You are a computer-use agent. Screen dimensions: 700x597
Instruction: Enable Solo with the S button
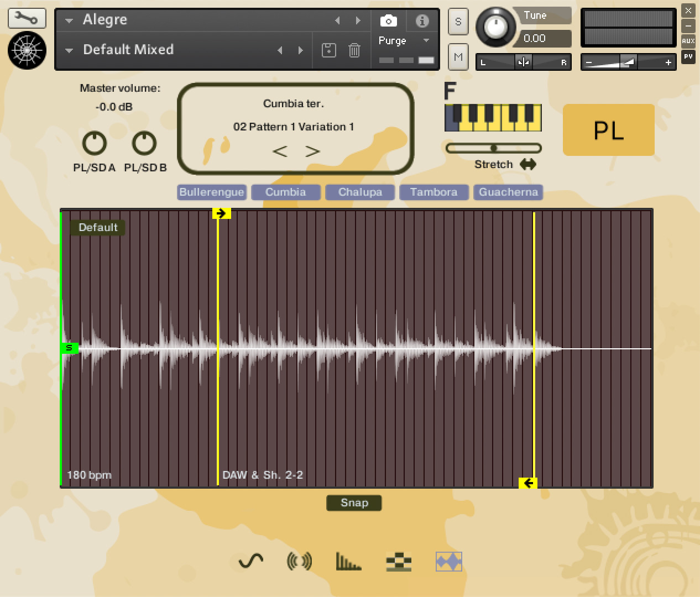click(x=458, y=22)
